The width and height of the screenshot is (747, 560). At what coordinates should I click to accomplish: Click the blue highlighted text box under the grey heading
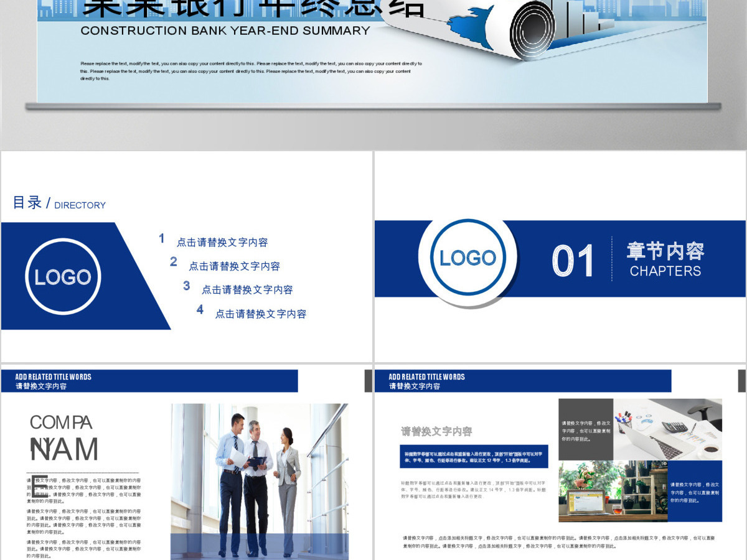(474, 457)
